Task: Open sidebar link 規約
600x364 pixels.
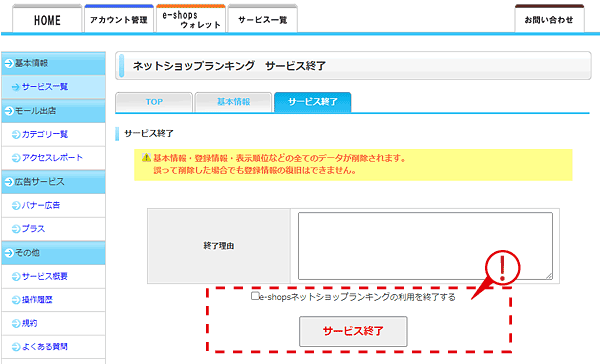Action: (x=29, y=323)
